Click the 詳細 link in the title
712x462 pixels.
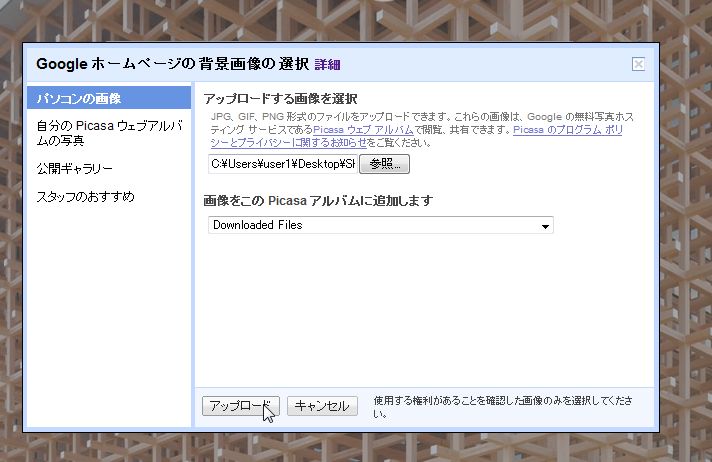(327, 65)
